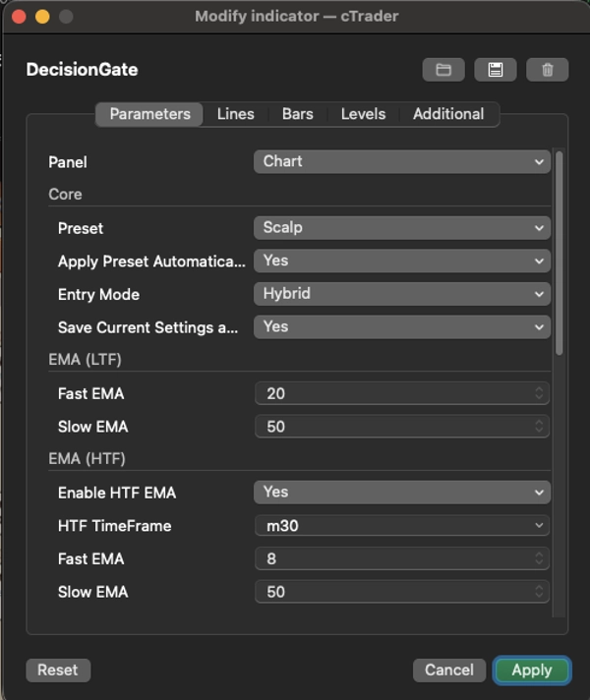Open the load preset folder icon
The height and width of the screenshot is (700, 590).
tap(443, 70)
